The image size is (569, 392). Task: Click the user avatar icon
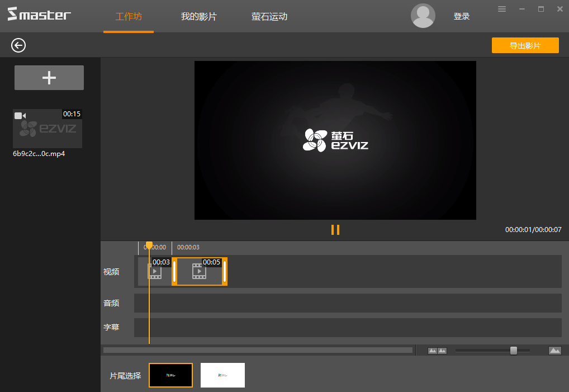(423, 16)
